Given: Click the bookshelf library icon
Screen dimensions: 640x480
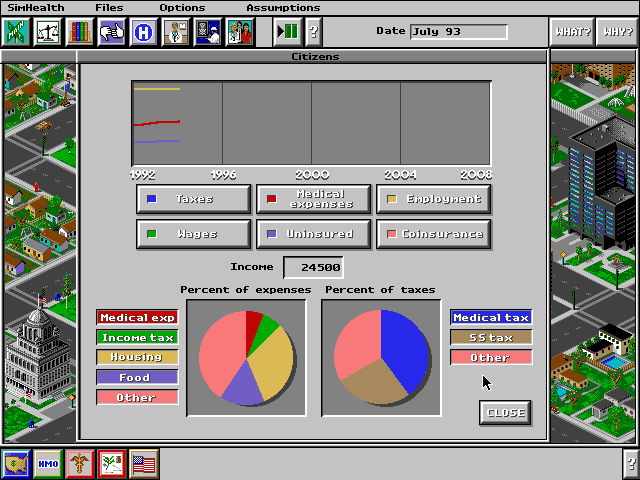Looking at the screenshot, I should (80, 31).
